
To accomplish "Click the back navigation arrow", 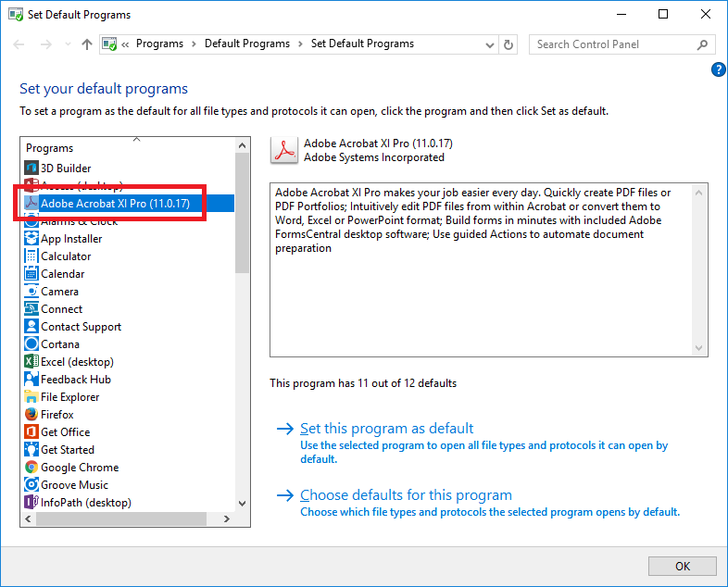I will point(19,44).
